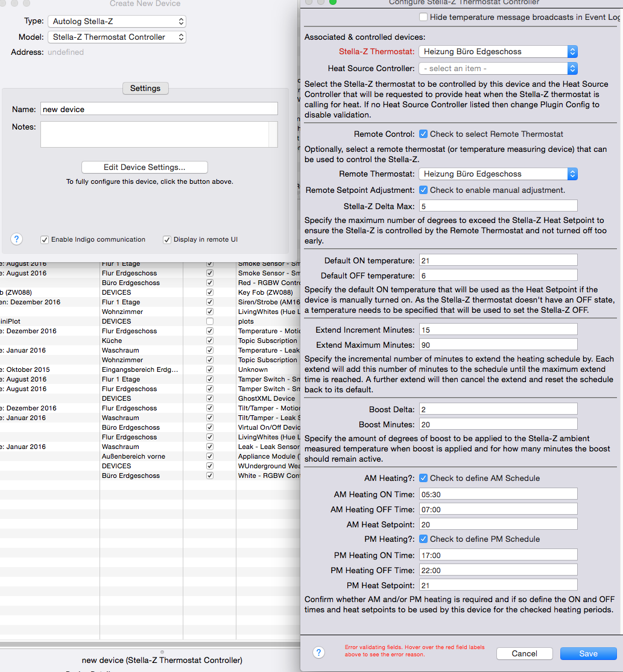
Task: Open help in Configure Stella-Z dialog
Action: coord(318,652)
